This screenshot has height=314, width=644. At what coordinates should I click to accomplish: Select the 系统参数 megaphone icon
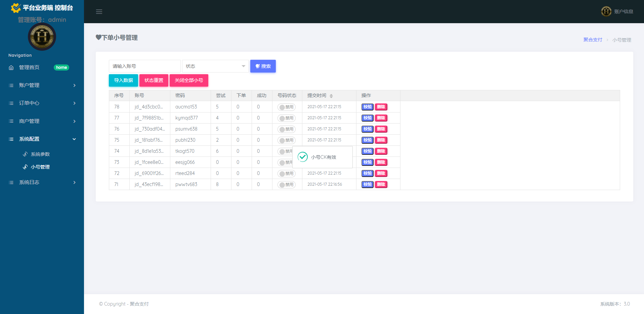point(25,154)
